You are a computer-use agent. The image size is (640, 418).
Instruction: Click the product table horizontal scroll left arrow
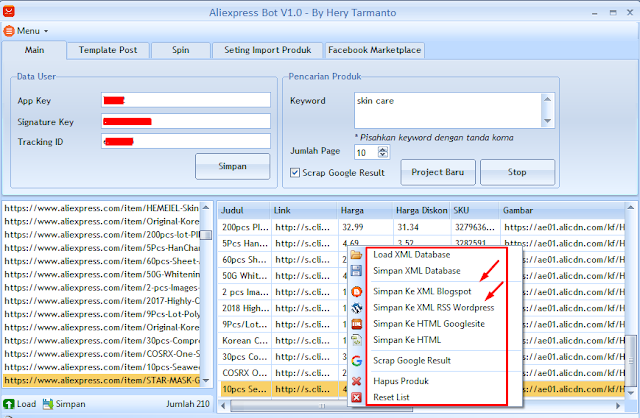pos(223,406)
